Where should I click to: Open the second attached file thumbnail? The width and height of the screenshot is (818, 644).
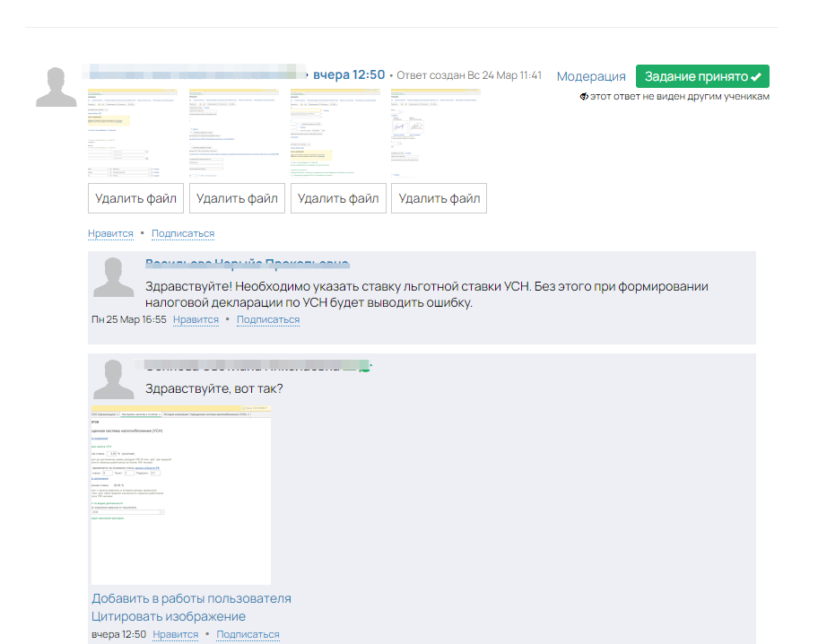click(237, 133)
